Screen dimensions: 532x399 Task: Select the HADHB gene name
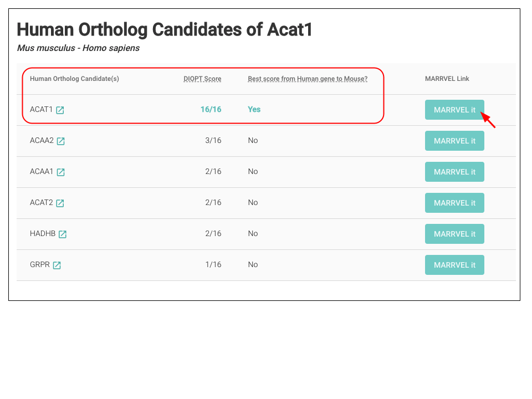click(x=43, y=233)
